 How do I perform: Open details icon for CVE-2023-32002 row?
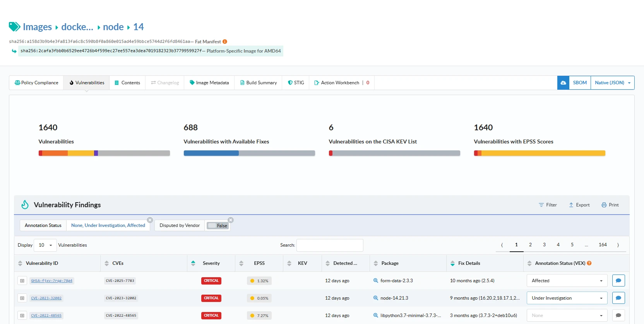tap(22, 298)
